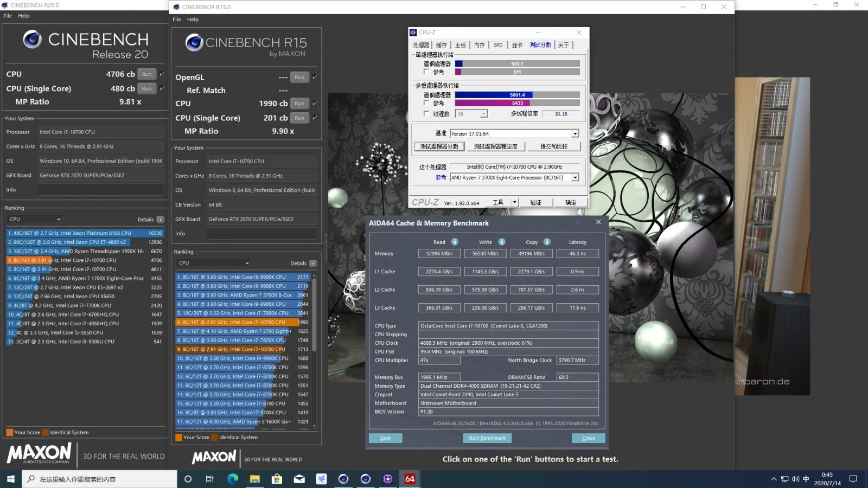Open CPU ranking dropdown in Cinebench R15
The image size is (868, 488).
point(213,263)
